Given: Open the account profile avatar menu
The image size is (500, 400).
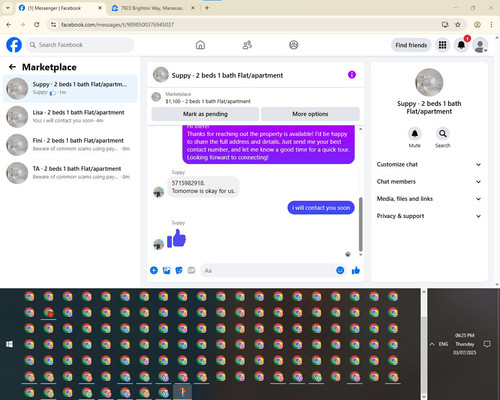Looking at the screenshot, I should 480,45.
